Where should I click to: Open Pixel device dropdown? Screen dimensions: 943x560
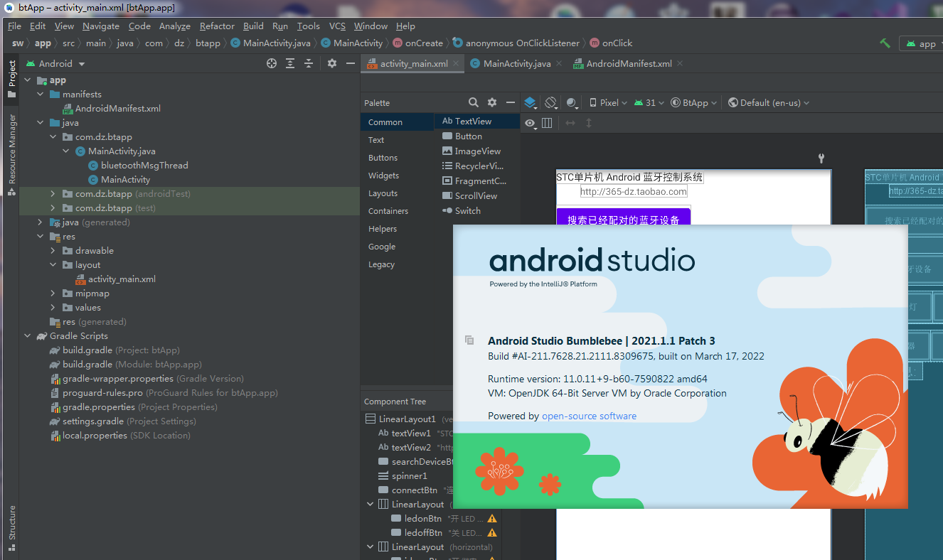coord(608,102)
